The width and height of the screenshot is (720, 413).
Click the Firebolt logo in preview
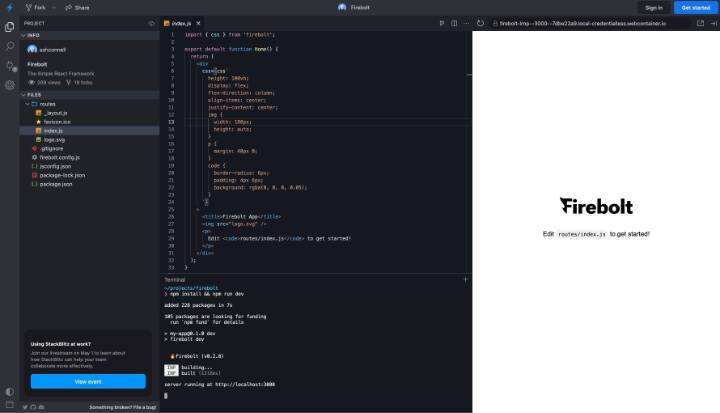click(596, 206)
